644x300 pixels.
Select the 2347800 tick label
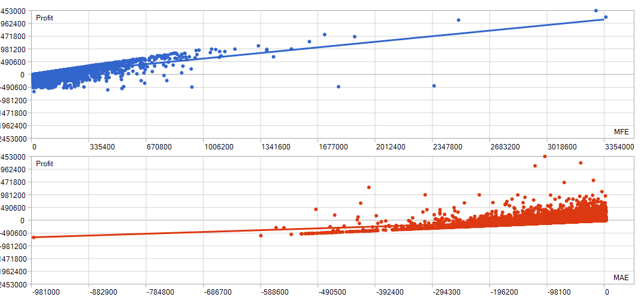tap(448, 146)
